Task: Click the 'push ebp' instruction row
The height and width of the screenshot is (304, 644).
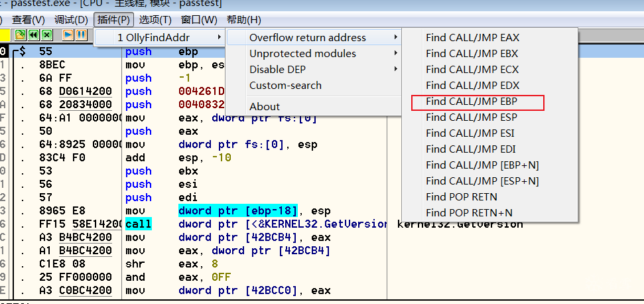Action: tap(162, 52)
